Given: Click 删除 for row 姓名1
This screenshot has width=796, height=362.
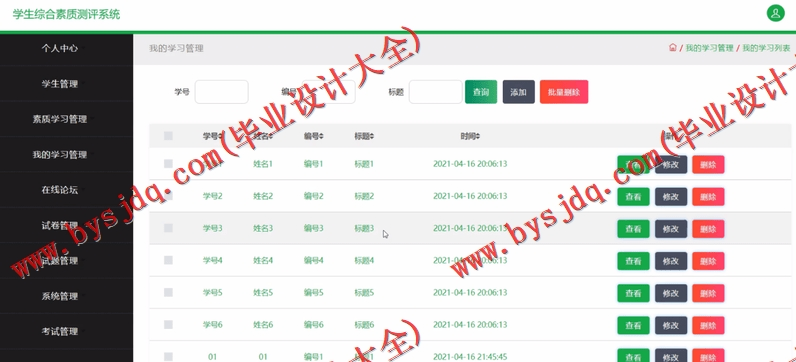Looking at the screenshot, I should pyautogui.click(x=708, y=164).
